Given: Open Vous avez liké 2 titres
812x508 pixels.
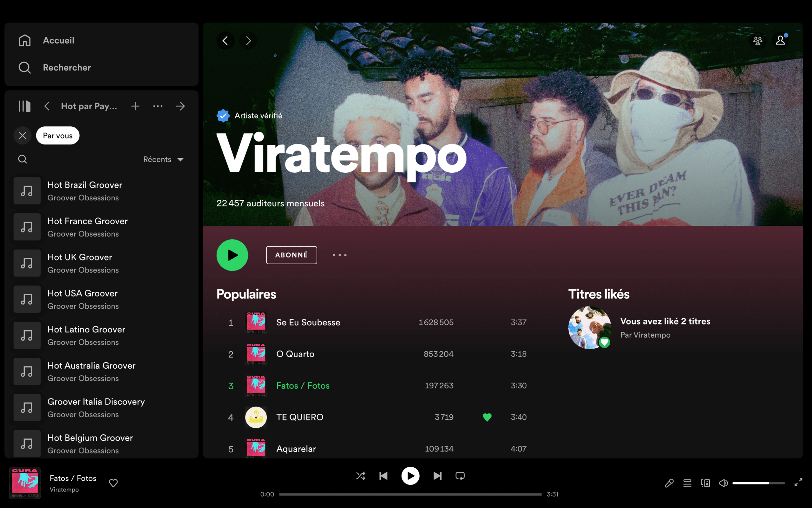Looking at the screenshot, I should tap(665, 321).
